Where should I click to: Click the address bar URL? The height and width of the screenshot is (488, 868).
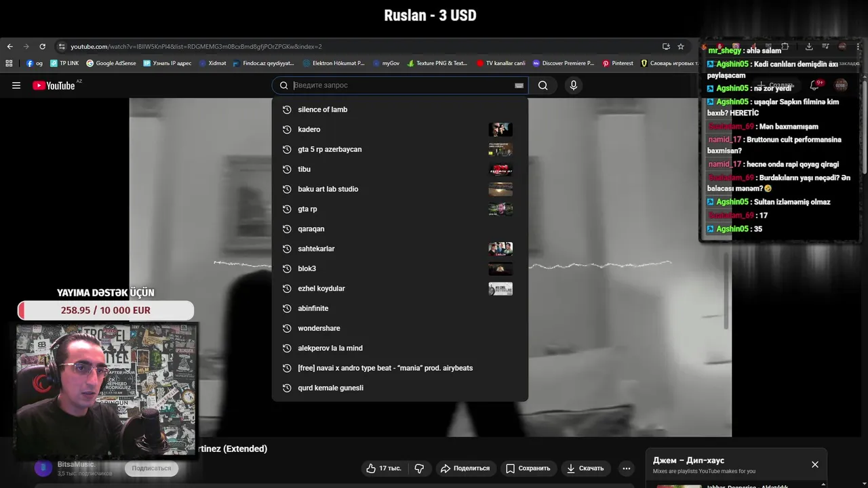tap(196, 47)
